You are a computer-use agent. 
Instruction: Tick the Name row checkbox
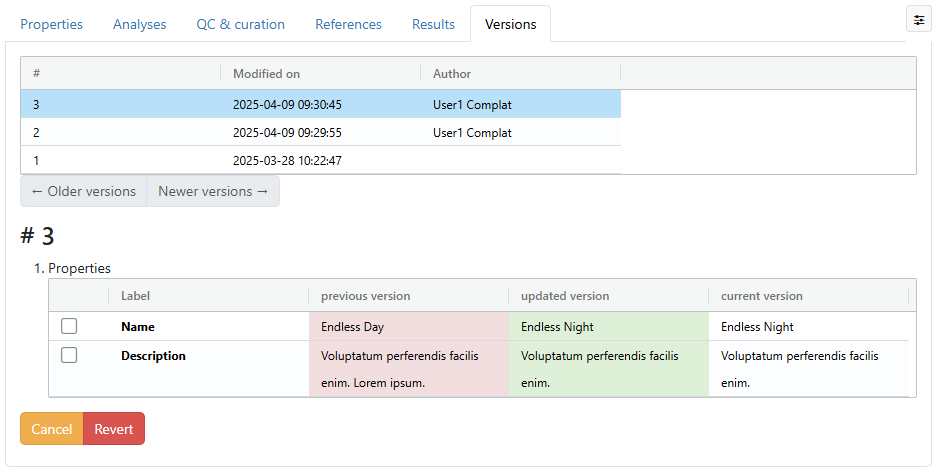coord(69,326)
